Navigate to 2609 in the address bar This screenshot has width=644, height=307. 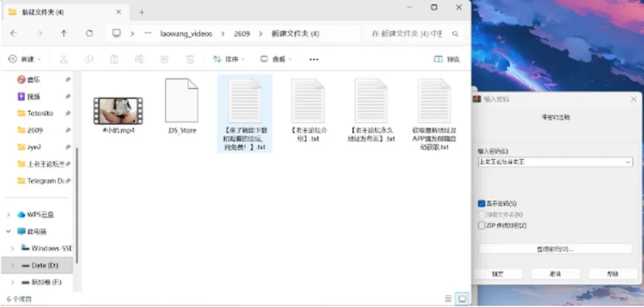tap(242, 34)
